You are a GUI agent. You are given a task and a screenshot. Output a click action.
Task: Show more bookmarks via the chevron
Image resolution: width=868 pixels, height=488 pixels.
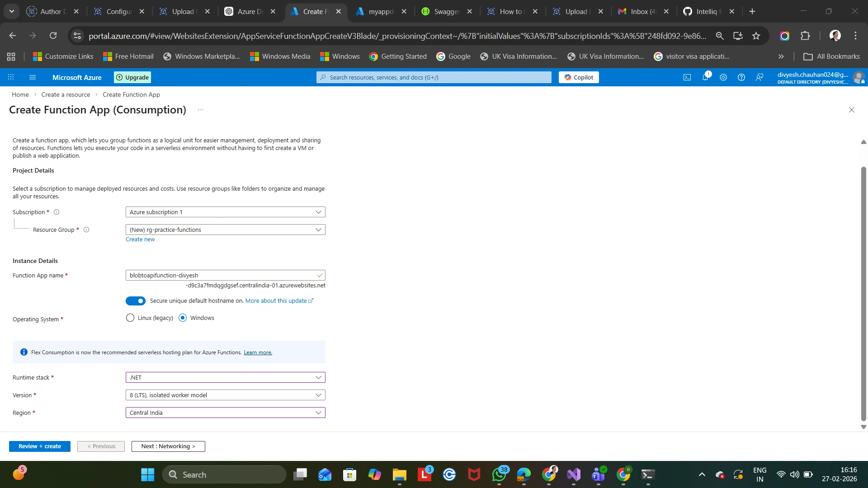click(781, 56)
